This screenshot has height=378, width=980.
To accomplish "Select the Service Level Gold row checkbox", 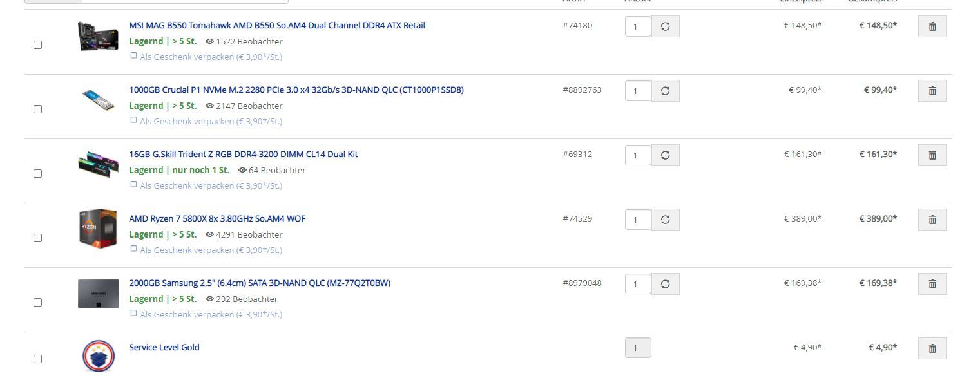I will pos(37,359).
